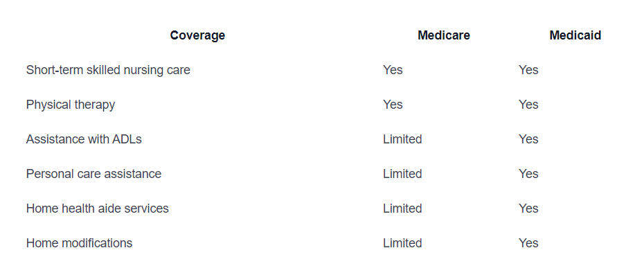This screenshot has width=644, height=275.
Task: Click Medicare Limited for Home health aide
Action: pos(402,209)
